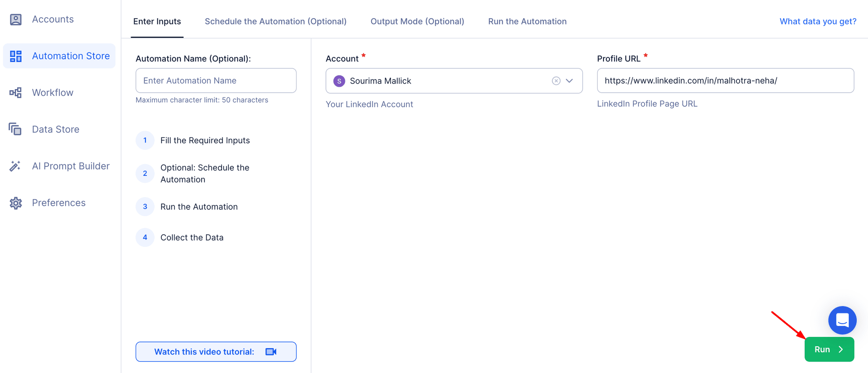Open the Account combo box showing Sourima Mallick

pos(454,81)
